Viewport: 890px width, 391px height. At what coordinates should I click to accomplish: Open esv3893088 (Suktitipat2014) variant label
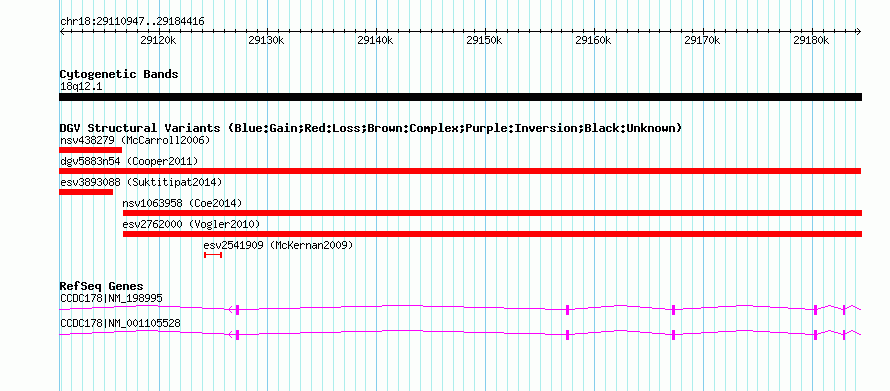point(141,183)
